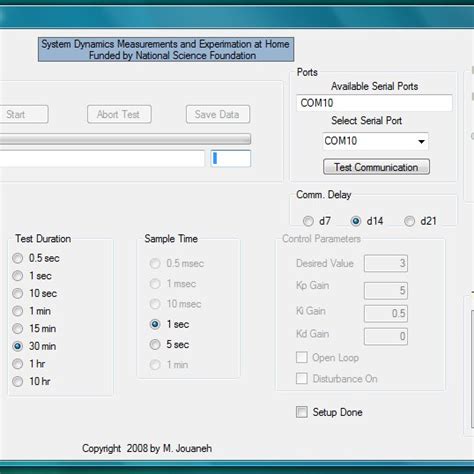Check the Setup Done checkbox
Image resolution: width=474 pixels, height=474 pixels.
click(x=302, y=412)
